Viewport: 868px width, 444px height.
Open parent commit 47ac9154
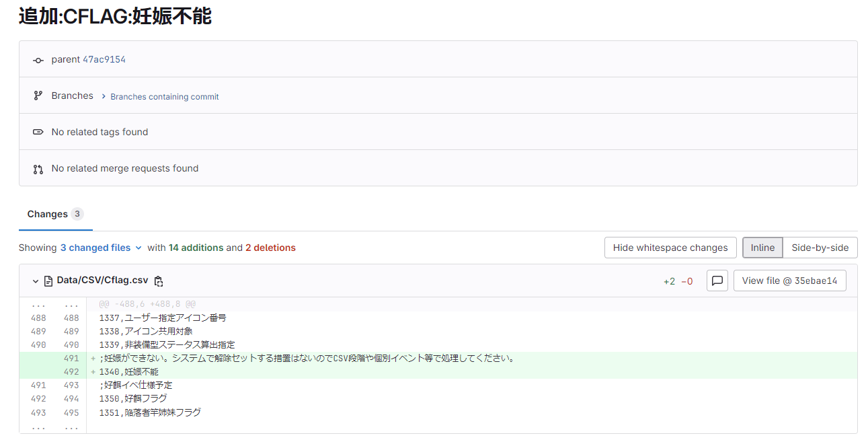(x=104, y=60)
